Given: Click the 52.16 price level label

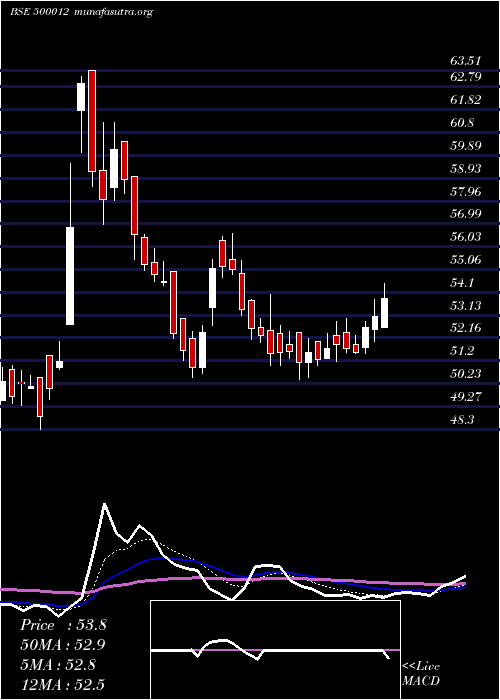Looking at the screenshot, I should [466, 328].
